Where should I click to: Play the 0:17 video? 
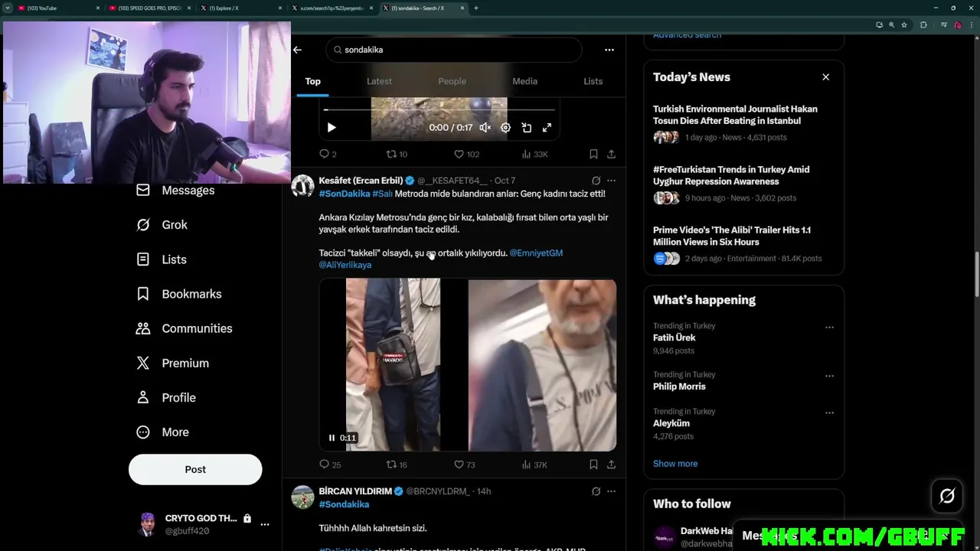point(332,128)
